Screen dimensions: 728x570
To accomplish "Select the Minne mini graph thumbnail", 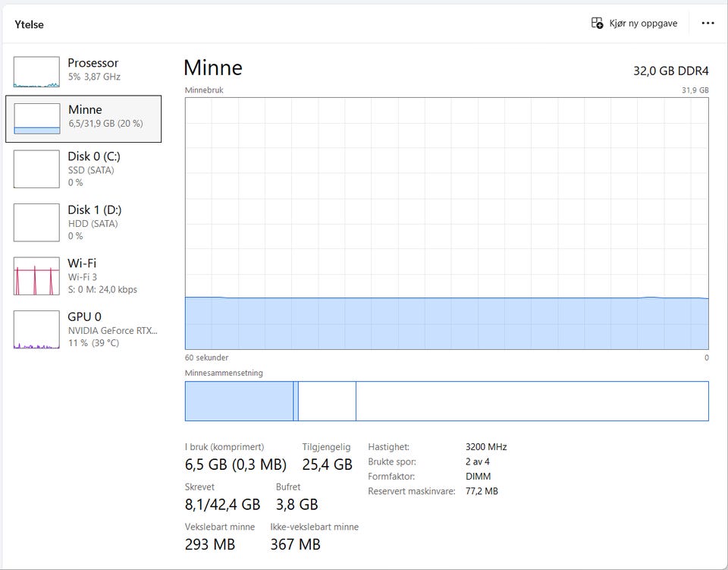I will 36,118.
